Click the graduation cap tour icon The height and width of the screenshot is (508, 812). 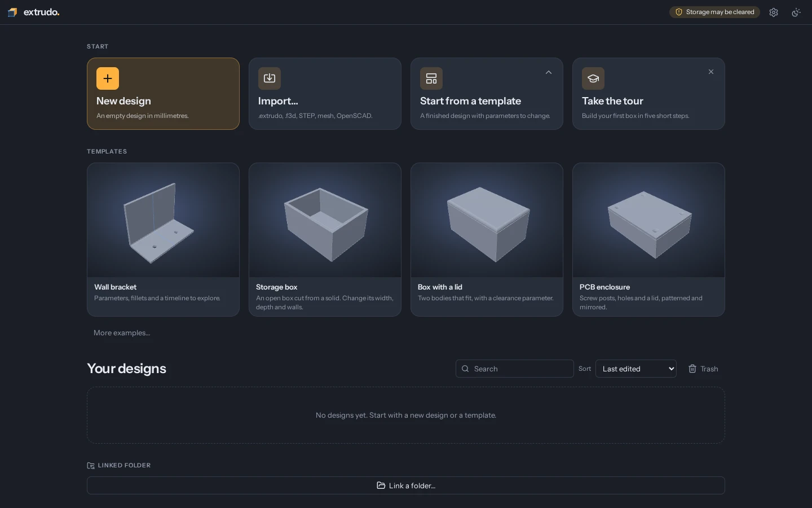pyautogui.click(x=593, y=78)
